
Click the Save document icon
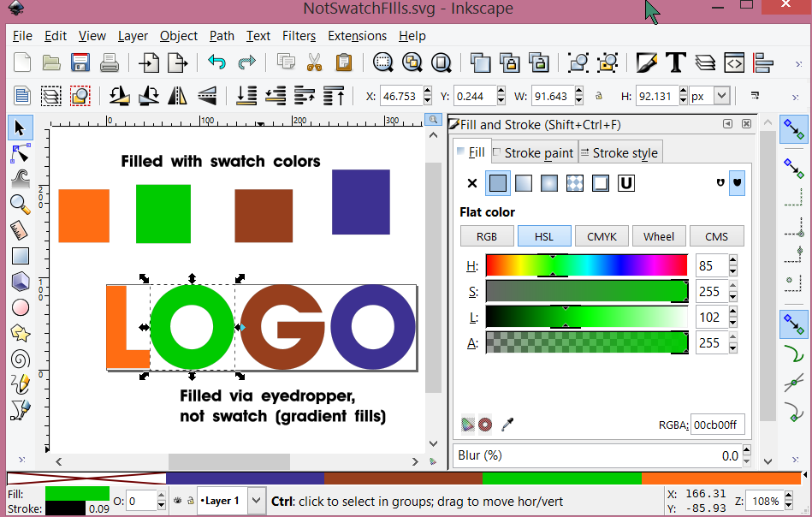coord(80,62)
